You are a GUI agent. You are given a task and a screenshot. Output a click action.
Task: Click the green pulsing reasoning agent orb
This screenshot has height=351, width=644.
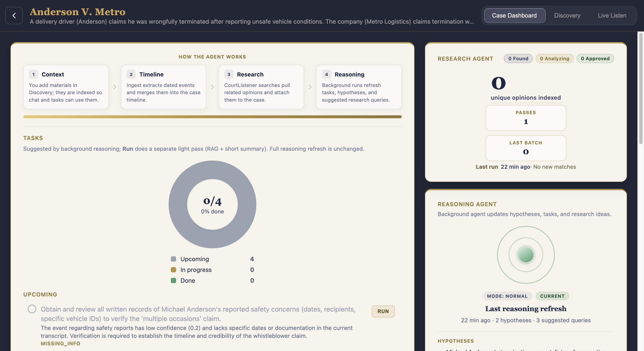tap(525, 255)
